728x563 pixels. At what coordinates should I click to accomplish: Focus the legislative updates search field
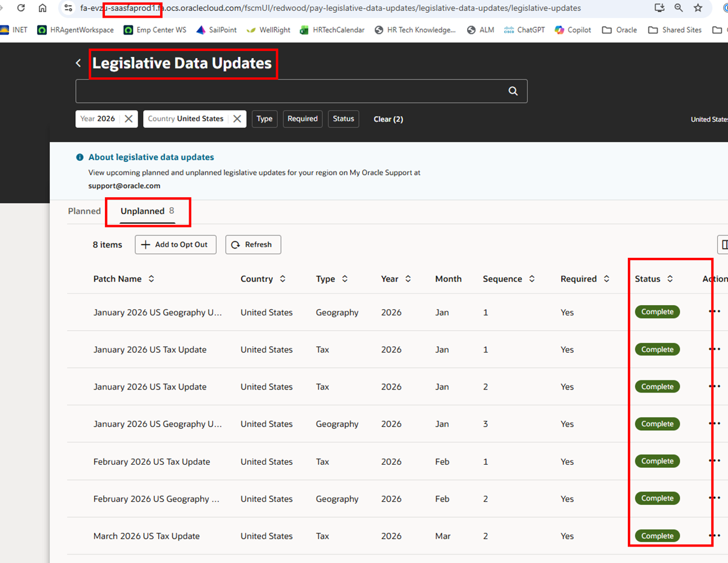point(291,91)
